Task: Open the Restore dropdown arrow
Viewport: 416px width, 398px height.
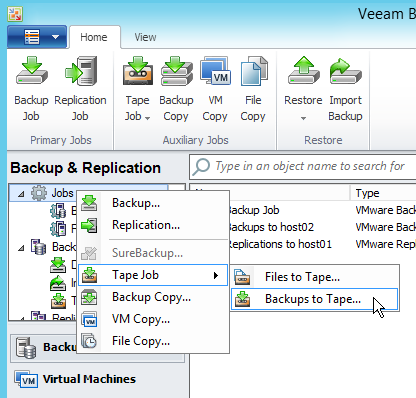Action: pyautogui.click(x=303, y=118)
